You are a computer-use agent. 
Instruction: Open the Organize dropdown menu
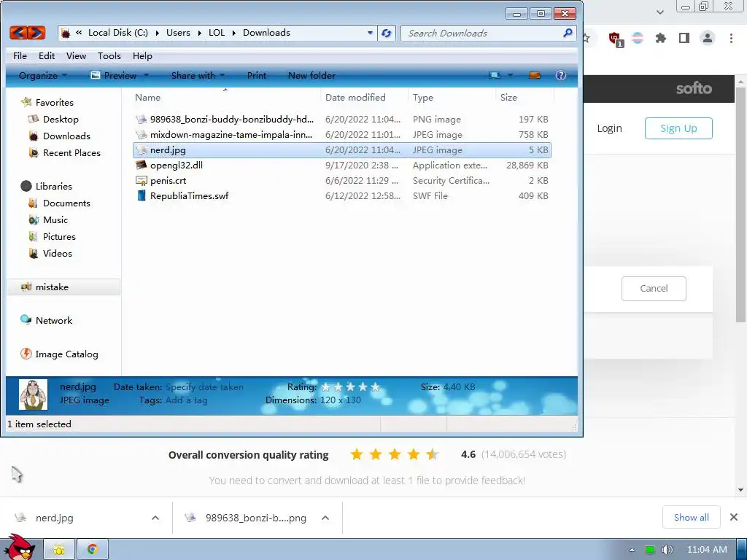coord(43,75)
